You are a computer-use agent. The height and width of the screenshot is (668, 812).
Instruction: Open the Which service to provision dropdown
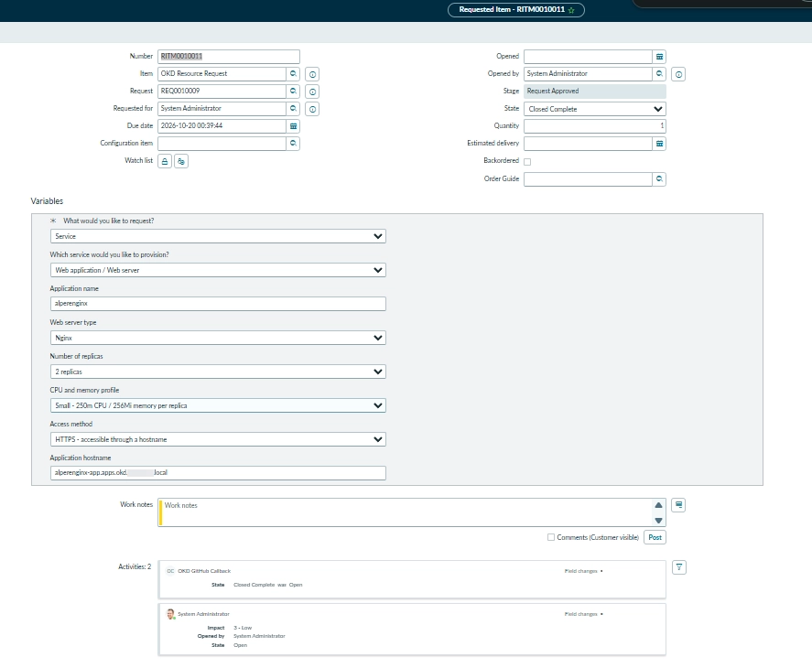218,270
